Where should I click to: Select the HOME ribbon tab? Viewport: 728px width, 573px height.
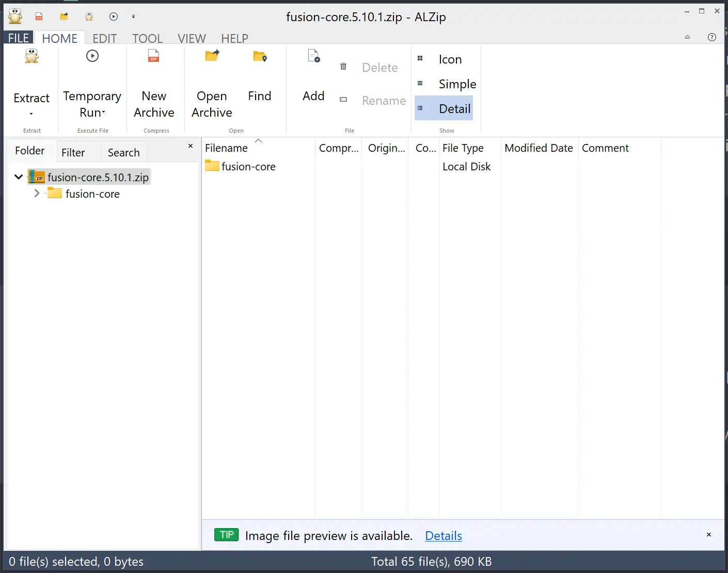(59, 38)
